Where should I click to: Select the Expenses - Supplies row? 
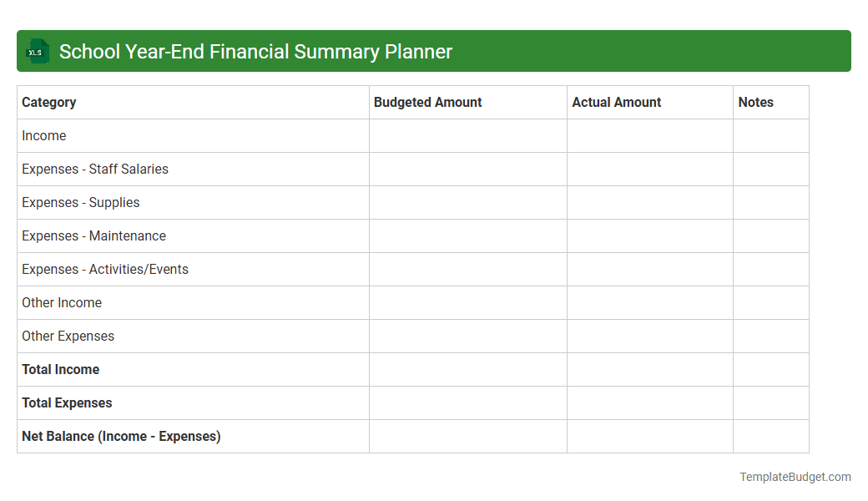(x=80, y=202)
